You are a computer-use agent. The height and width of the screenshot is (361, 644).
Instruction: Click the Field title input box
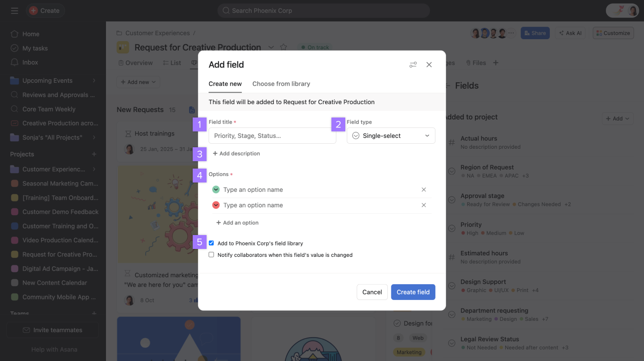pyautogui.click(x=272, y=135)
